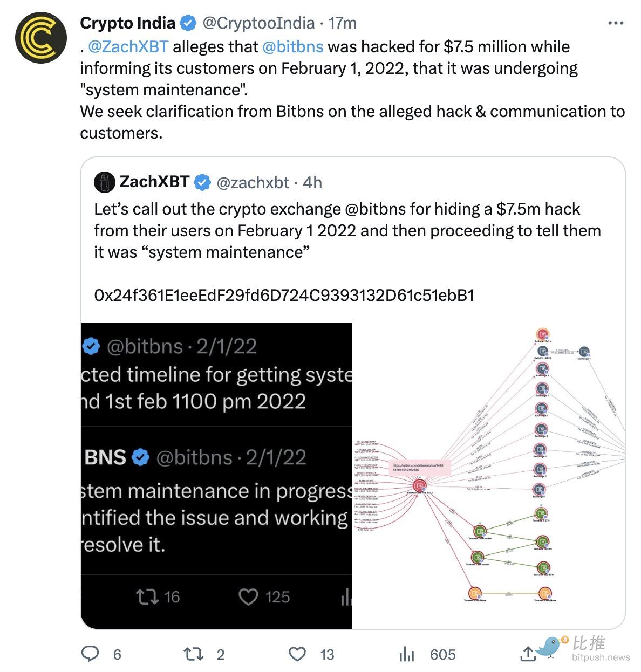Open the 17m timestamp permalink
The height and width of the screenshot is (672, 641).
coord(342,23)
